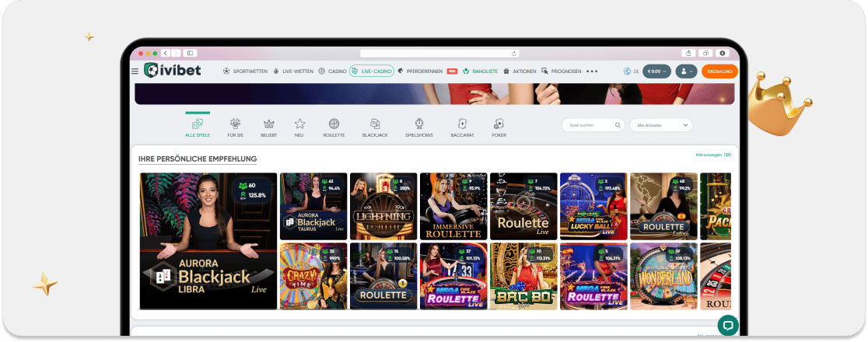Open the Aurora Blackjack Taurus game
The width and height of the screenshot is (868, 342).
coord(313,206)
